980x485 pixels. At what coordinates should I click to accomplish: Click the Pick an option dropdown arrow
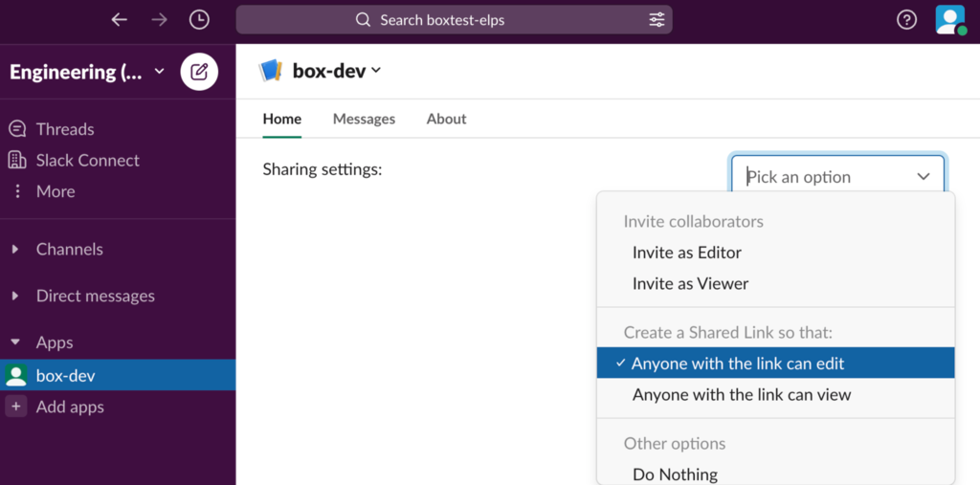(x=924, y=177)
